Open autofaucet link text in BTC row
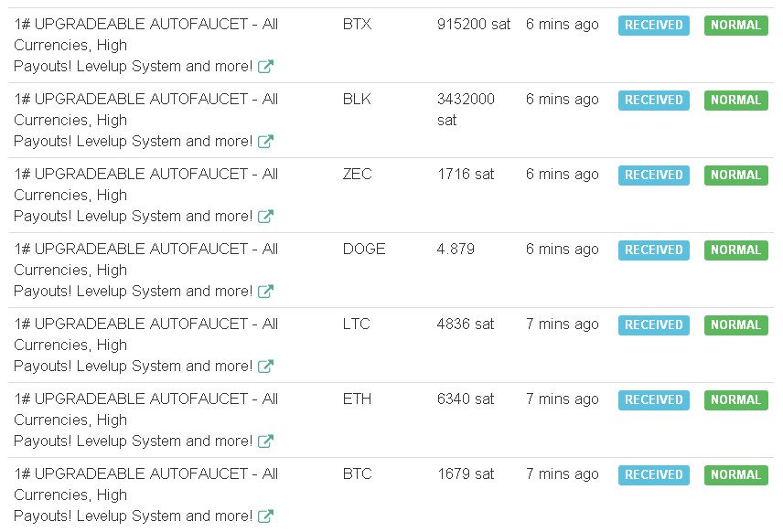Screen dimensions: 783x532 pyautogui.click(x=145, y=495)
